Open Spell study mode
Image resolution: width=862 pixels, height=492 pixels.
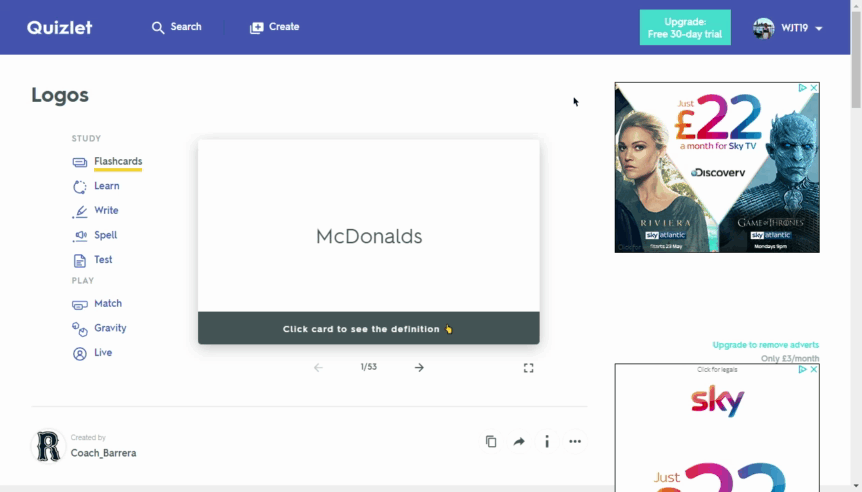(106, 235)
